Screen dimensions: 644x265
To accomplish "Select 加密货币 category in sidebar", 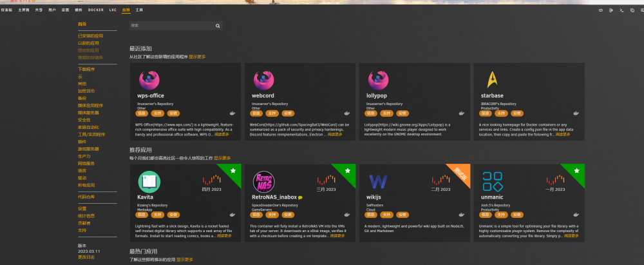I will tap(86, 91).
